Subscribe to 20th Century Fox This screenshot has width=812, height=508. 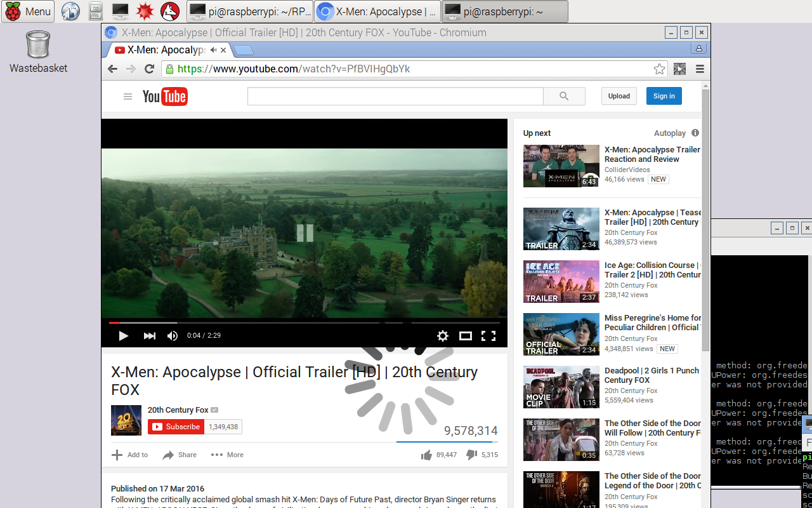click(176, 427)
